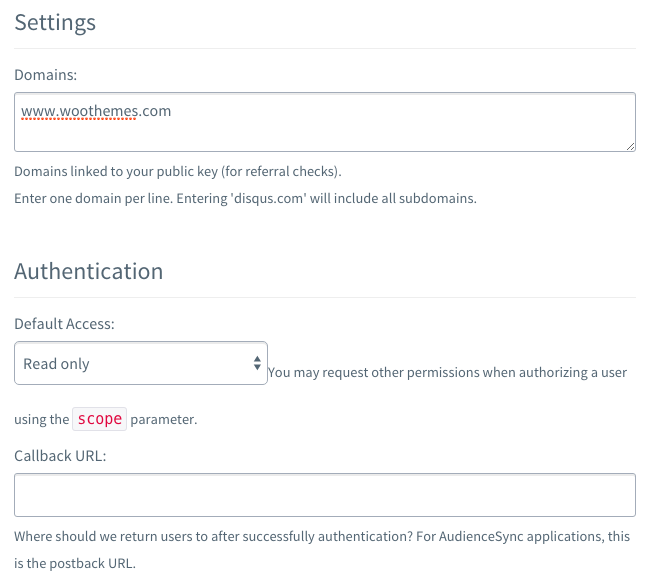Click the up-down arrows of Default Access select

[x=257, y=363]
